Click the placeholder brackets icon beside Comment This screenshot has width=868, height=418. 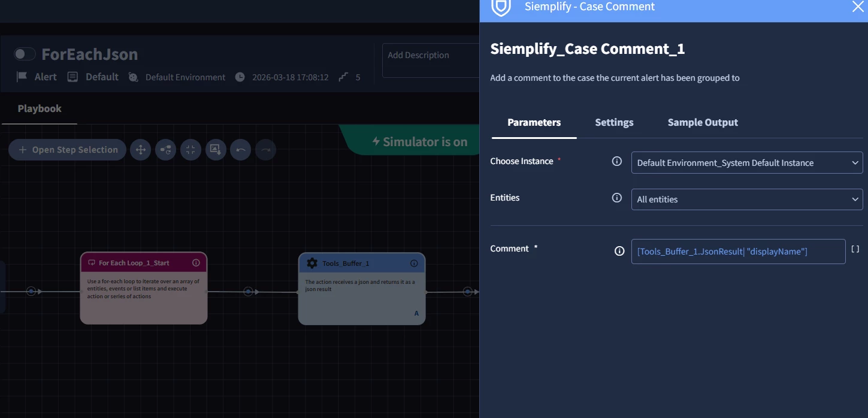coord(855,249)
